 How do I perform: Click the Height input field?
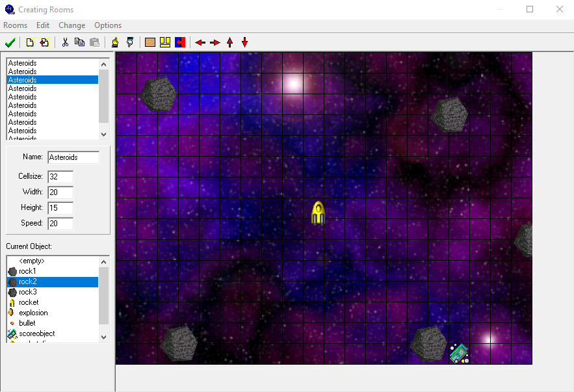pos(60,208)
